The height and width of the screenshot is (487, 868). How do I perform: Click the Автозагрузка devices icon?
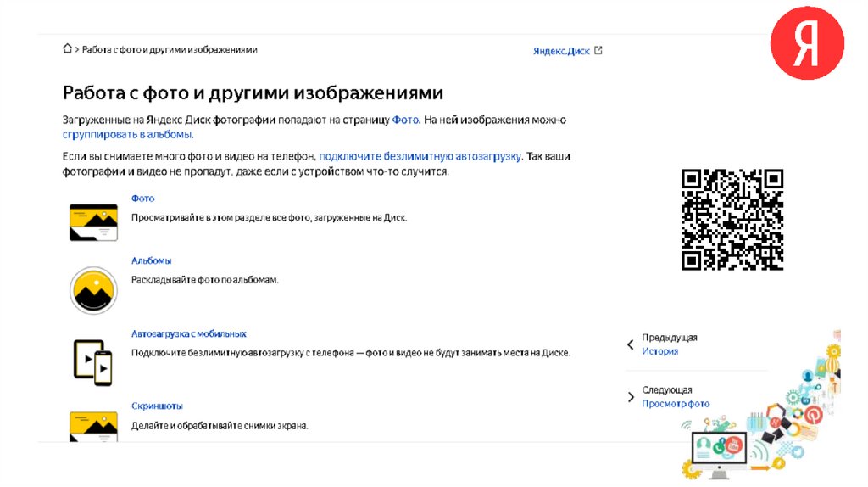93,363
